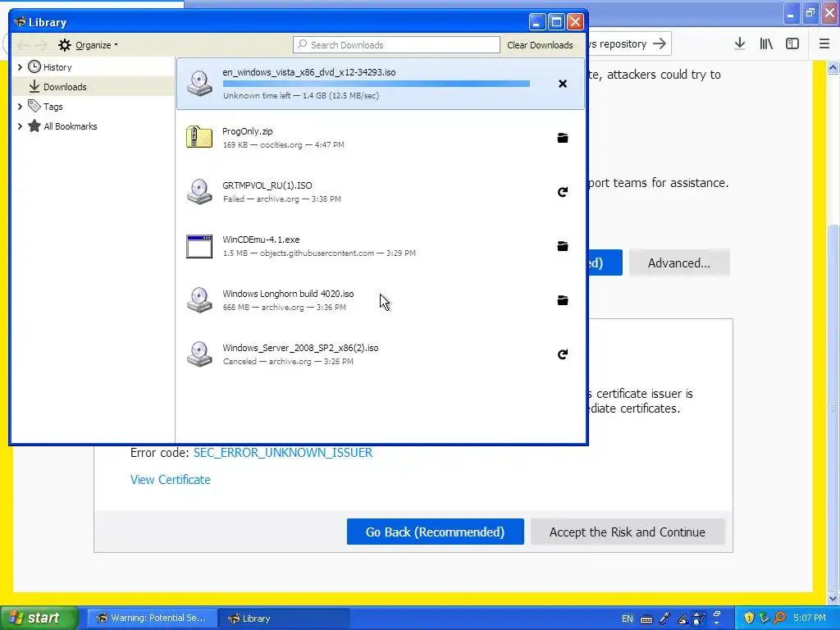
Task: Click the Longhorn build 4020 disc icon
Action: click(199, 300)
